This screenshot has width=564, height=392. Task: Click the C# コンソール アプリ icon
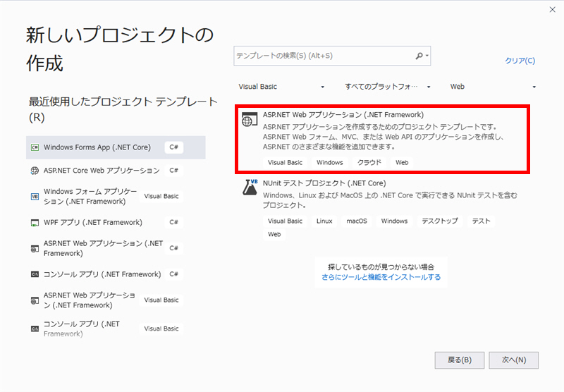[35, 274]
